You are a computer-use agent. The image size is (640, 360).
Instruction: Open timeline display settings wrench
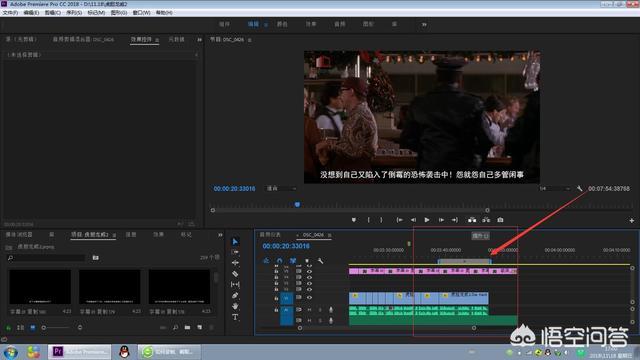(320, 261)
